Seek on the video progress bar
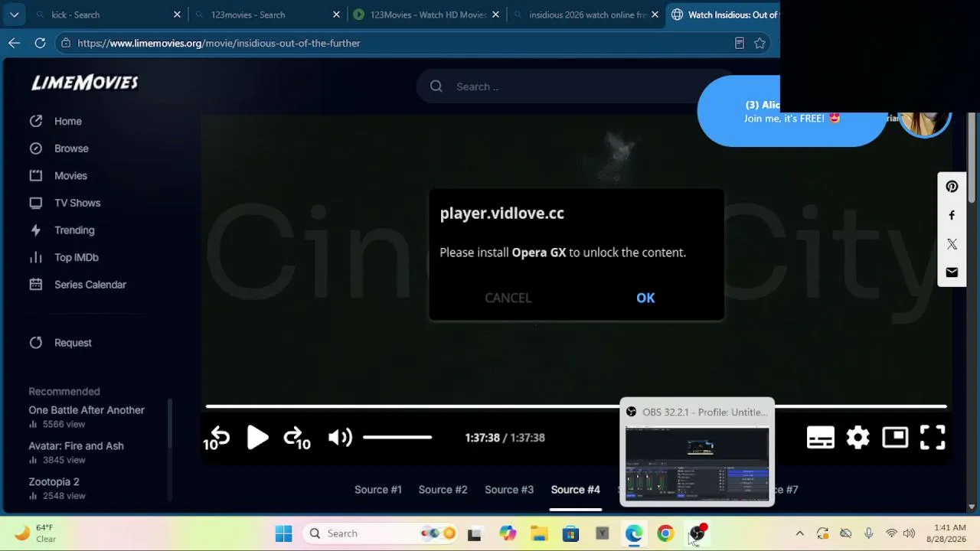Viewport: 980px width, 551px height. pos(577,406)
